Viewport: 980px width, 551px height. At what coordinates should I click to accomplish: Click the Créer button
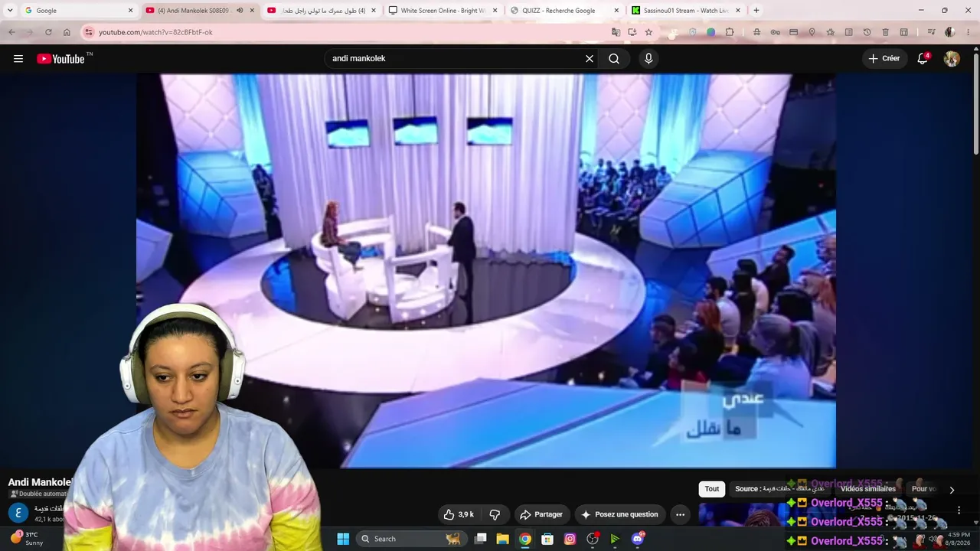pos(884,59)
